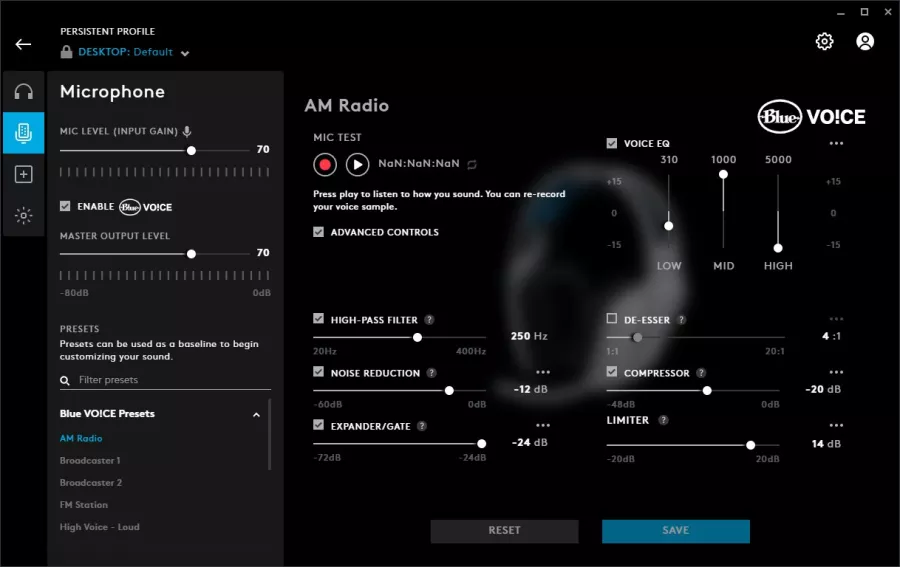Screen dimensions: 900x567
Task: Click the MID 1000 EQ band handle
Action: (723, 174)
